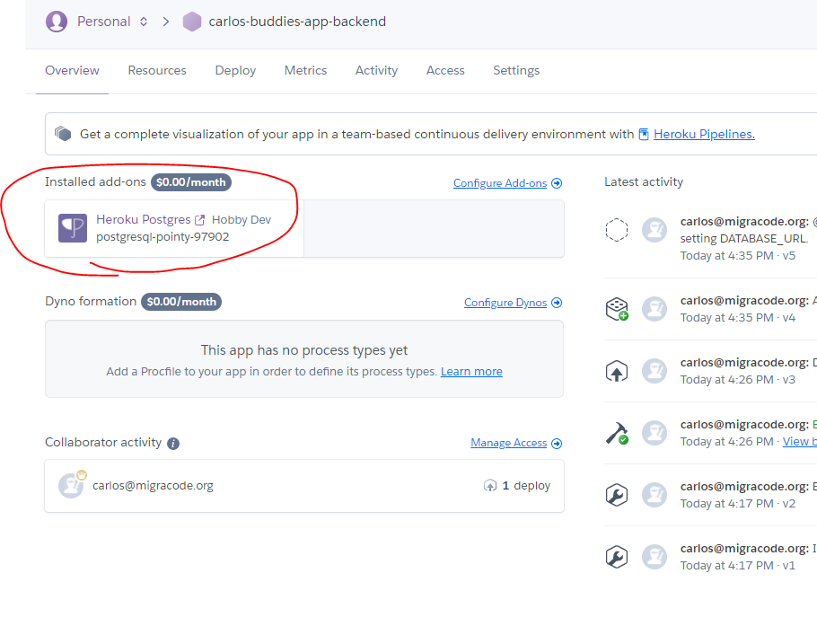
Task: Click the carlos-buddies-app-backend hexagon app icon
Action: tap(192, 22)
